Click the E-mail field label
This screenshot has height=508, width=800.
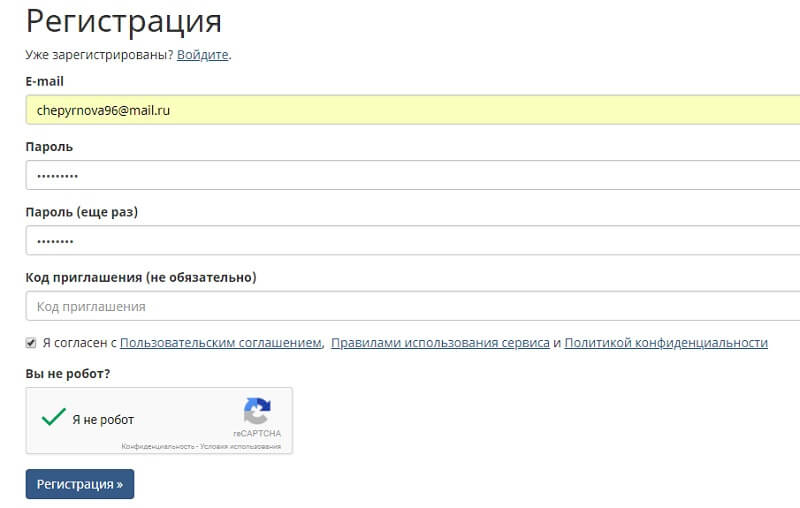point(45,81)
